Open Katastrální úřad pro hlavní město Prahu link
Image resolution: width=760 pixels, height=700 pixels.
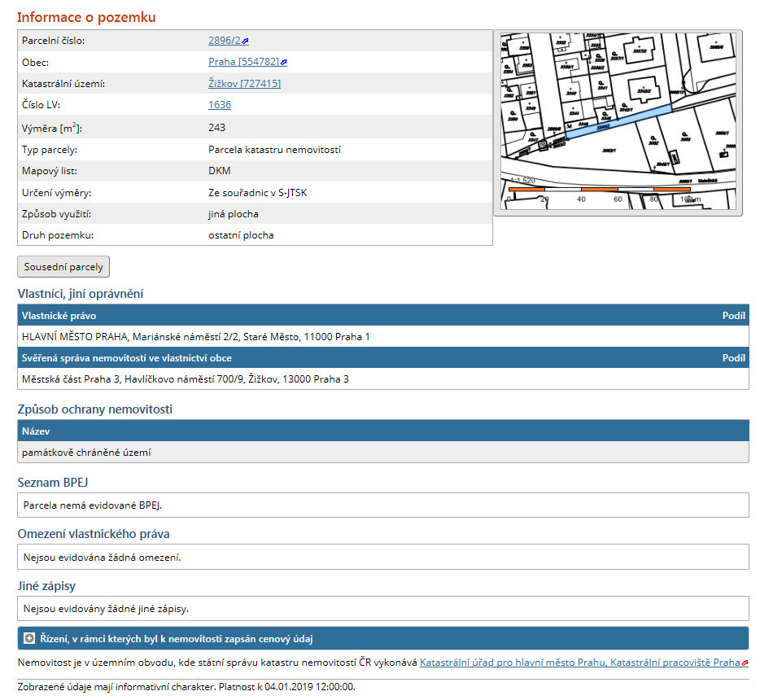tap(579, 663)
